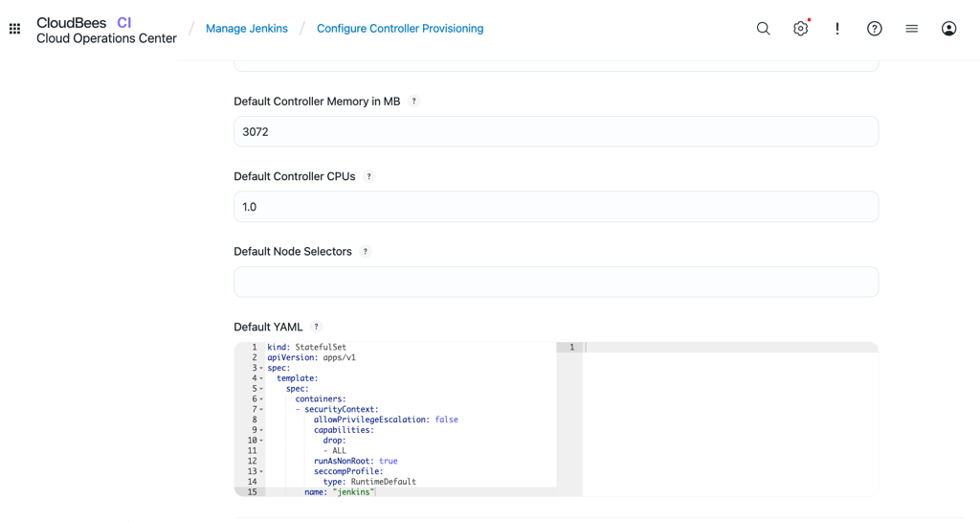Show help for Default Controller CPUs
The image size is (980, 522).
coord(368,176)
